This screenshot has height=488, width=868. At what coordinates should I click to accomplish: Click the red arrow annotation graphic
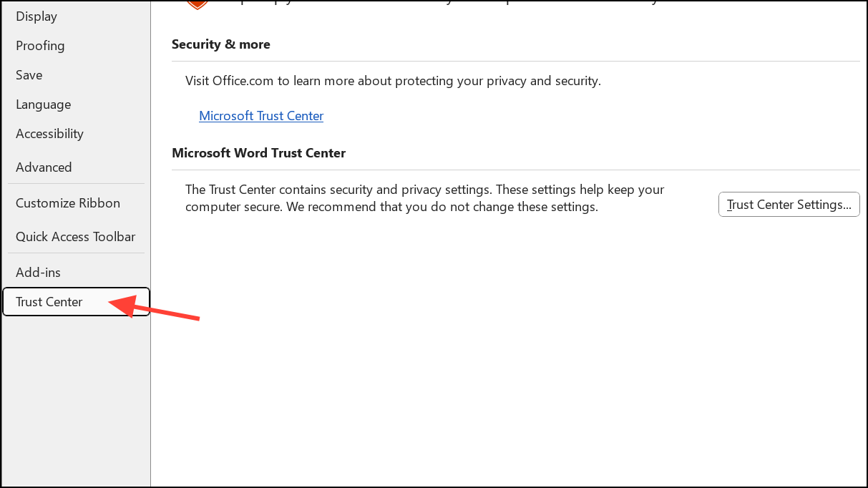(155, 308)
